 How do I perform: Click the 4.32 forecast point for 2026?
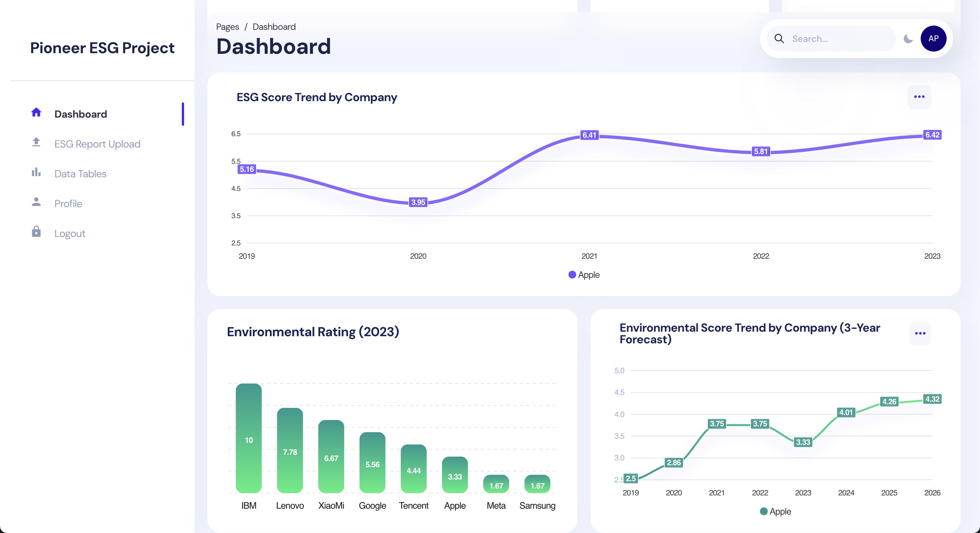tap(932, 399)
